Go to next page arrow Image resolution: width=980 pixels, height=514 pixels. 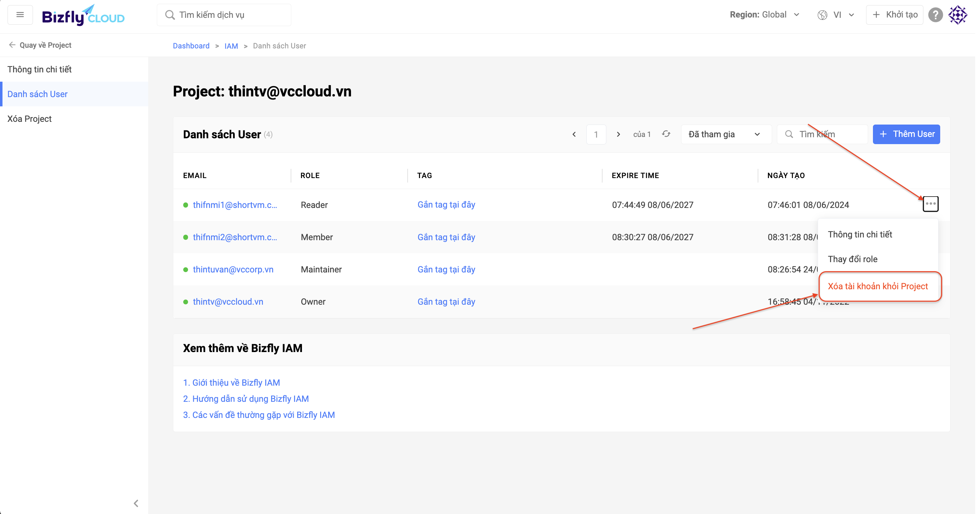[618, 134]
